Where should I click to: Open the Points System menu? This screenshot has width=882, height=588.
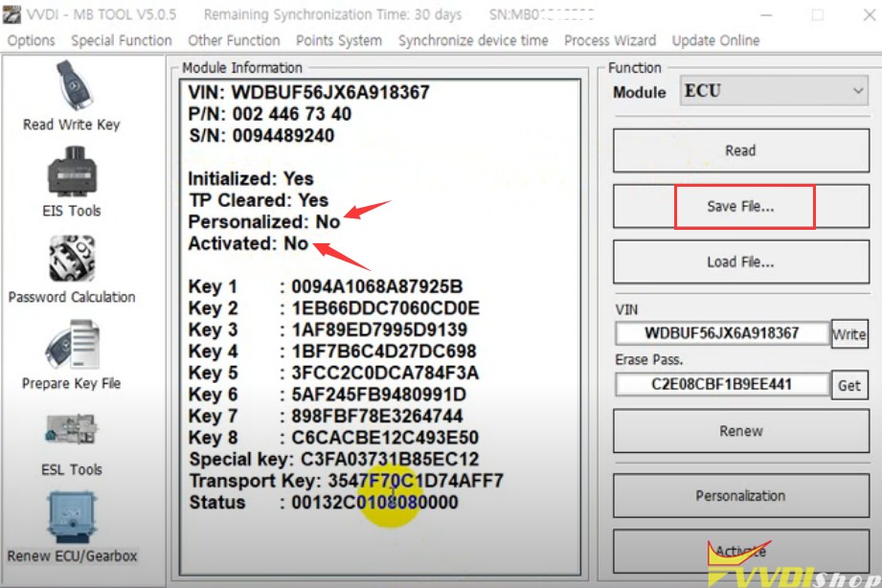[x=339, y=40]
